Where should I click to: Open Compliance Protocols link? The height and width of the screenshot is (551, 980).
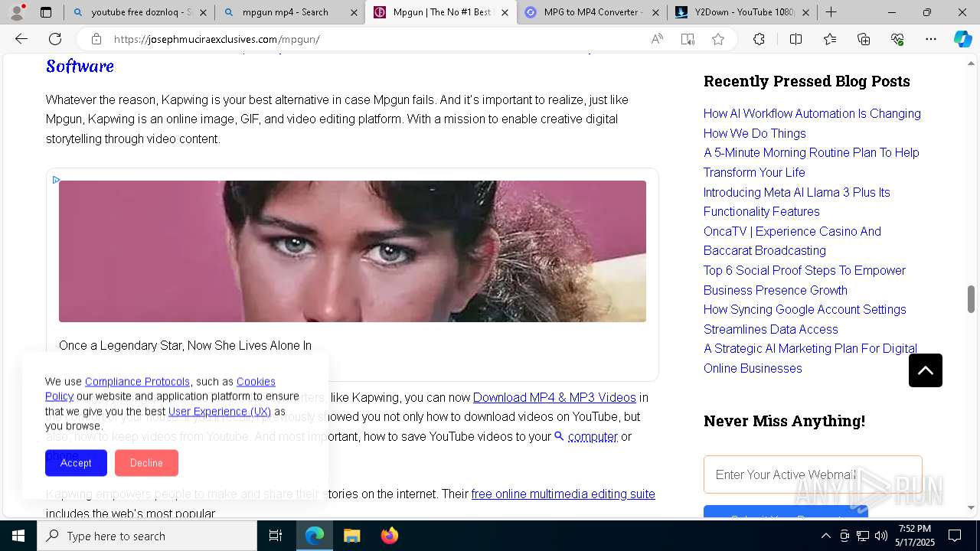pos(137,381)
